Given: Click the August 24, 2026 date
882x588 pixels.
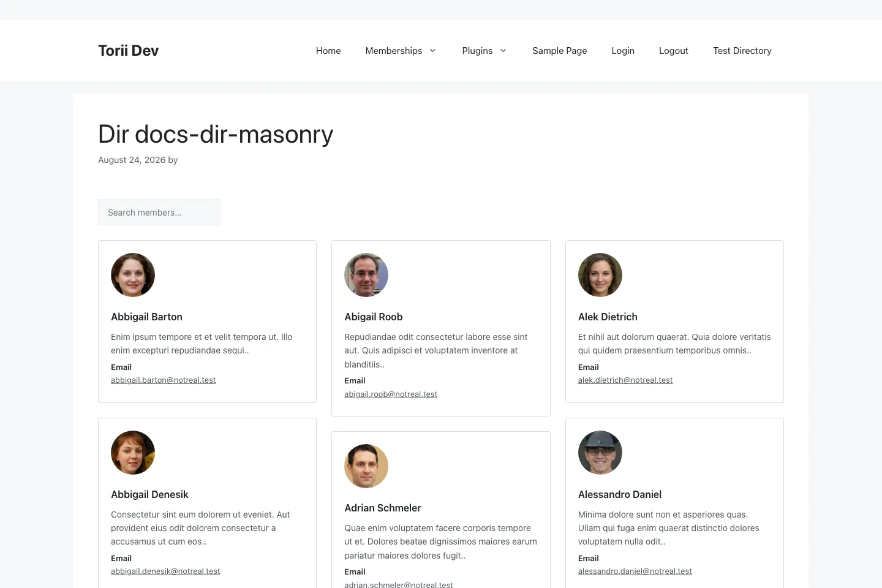Looking at the screenshot, I should [x=132, y=160].
